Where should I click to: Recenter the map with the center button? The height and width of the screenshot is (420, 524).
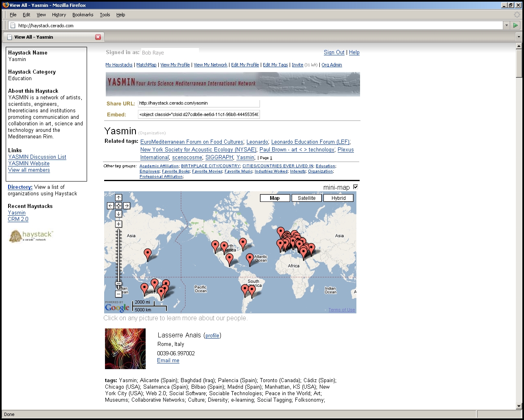(118, 206)
